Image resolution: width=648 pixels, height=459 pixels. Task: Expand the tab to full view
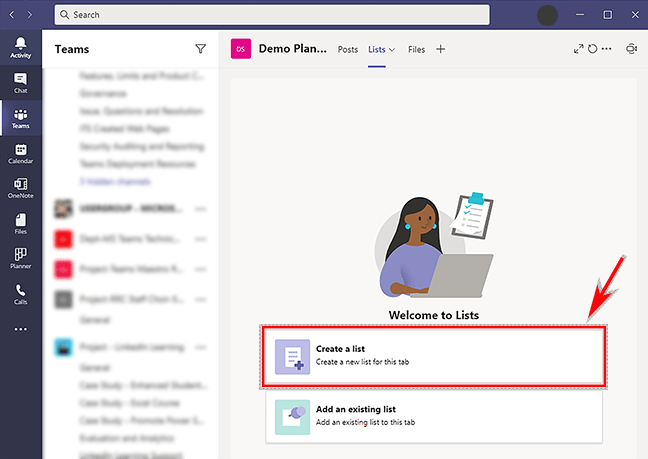[578, 49]
